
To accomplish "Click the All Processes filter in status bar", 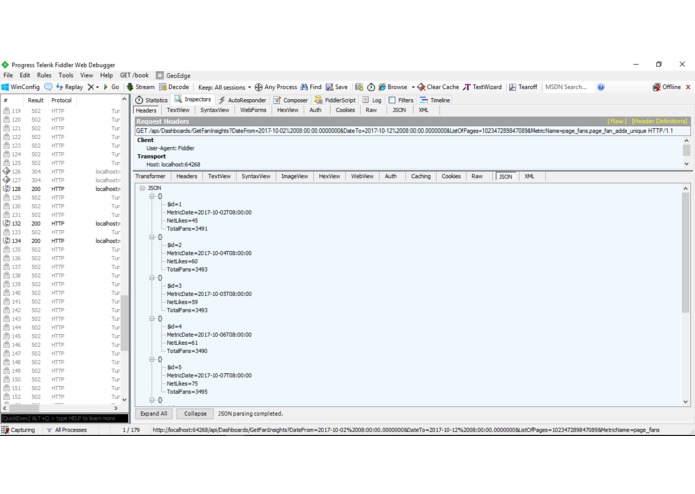I will click(x=66, y=430).
